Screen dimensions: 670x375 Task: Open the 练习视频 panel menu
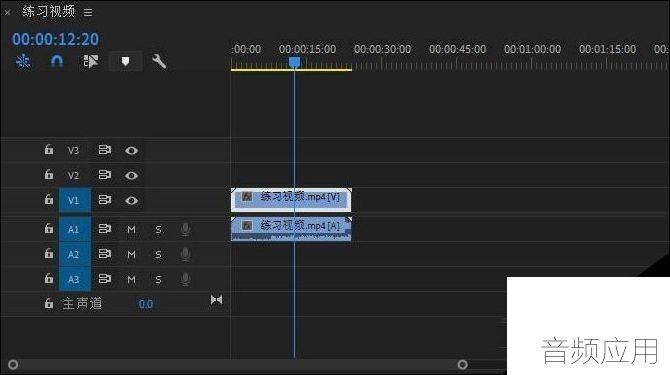(88, 12)
